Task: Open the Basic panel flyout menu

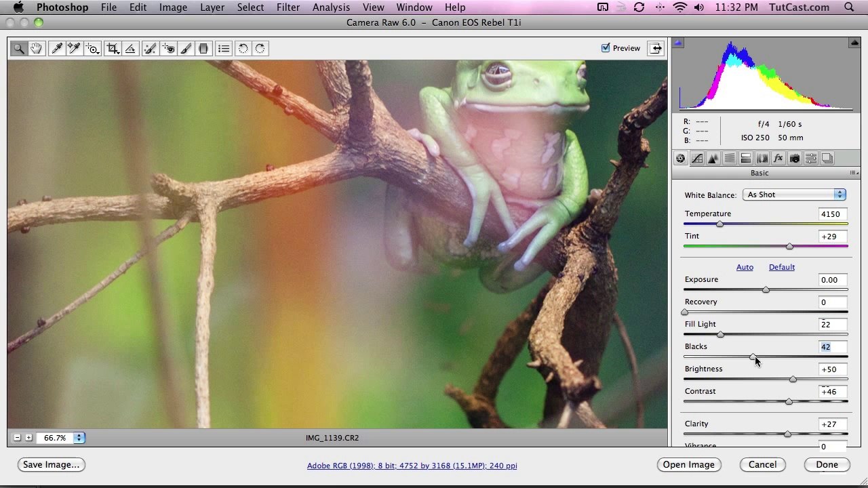Action: click(854, 174)
